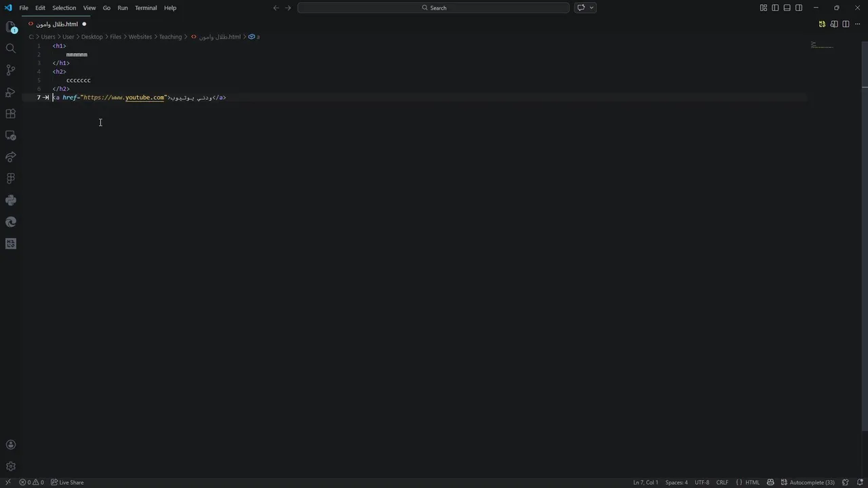Click the Go Forward arrow
This screenshot has width=868, height=488.
click(288, 7)
